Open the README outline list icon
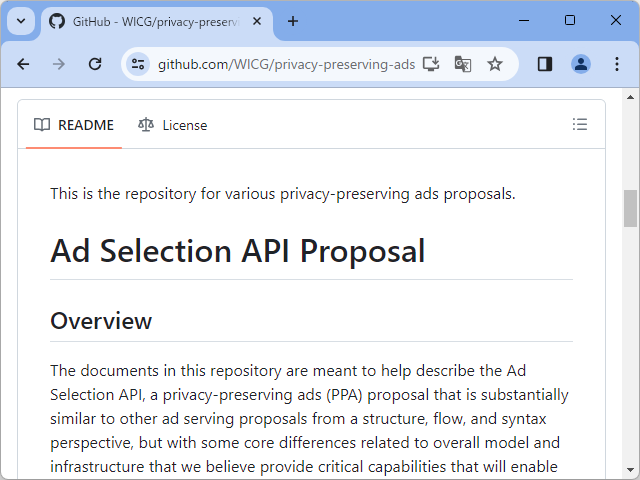 click(x=580, y=124)
